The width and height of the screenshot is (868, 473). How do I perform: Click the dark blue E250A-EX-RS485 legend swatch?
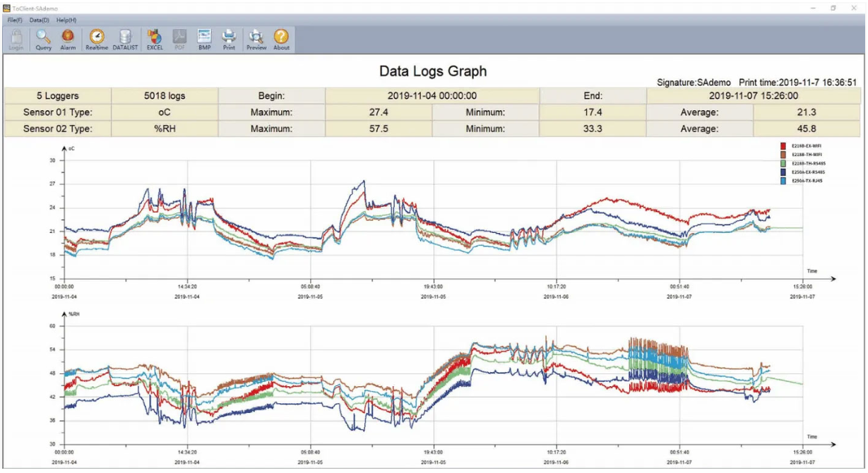click(783, 172)
